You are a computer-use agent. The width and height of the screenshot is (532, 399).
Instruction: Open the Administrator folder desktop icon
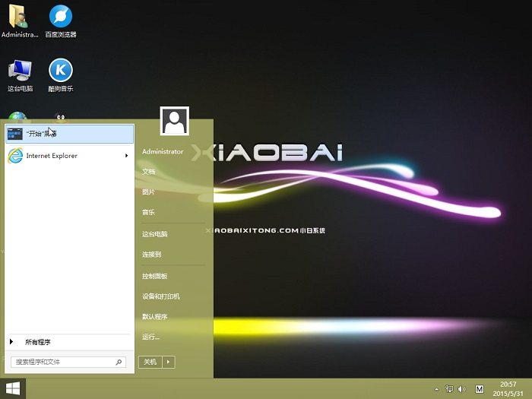tap(20, 21)
